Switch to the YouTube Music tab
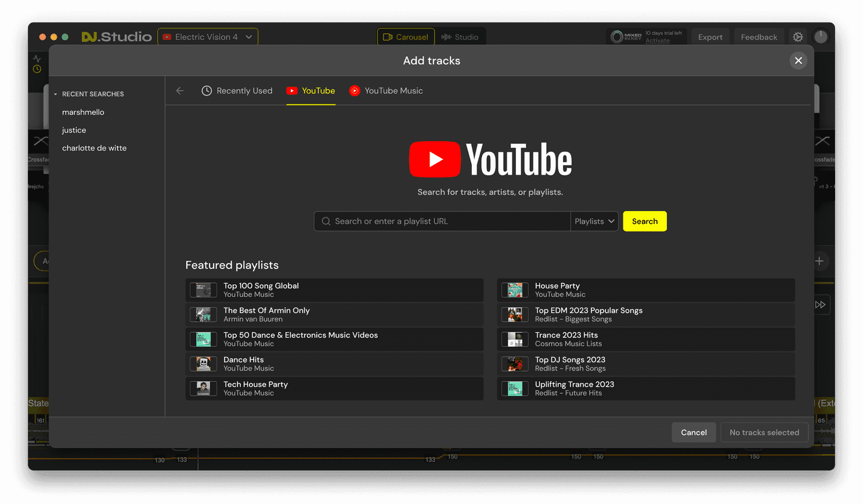 point(386,90)
